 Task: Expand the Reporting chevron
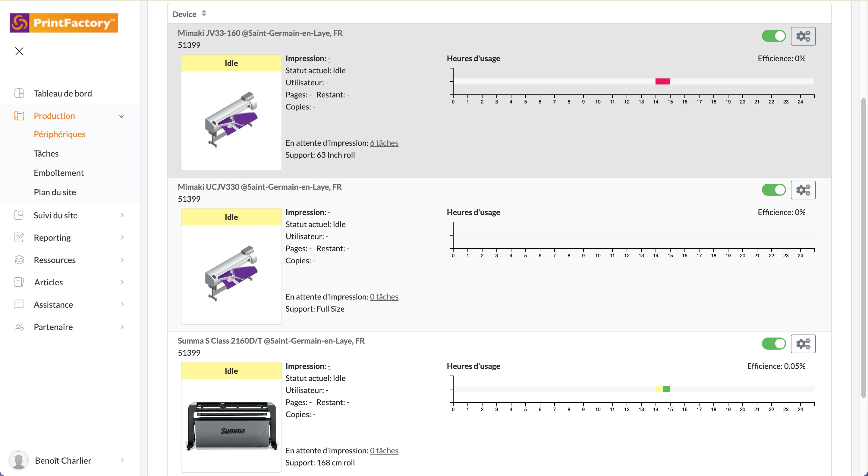pyautogui.click(x=122, y=237)
